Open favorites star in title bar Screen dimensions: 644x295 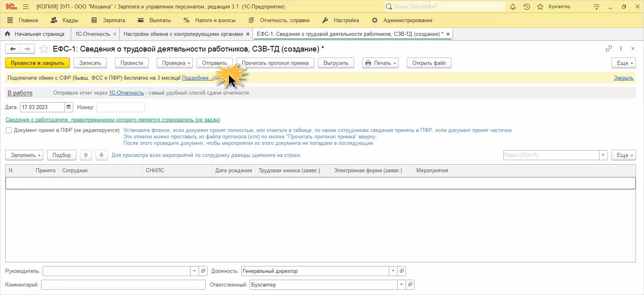pos(540,7)
